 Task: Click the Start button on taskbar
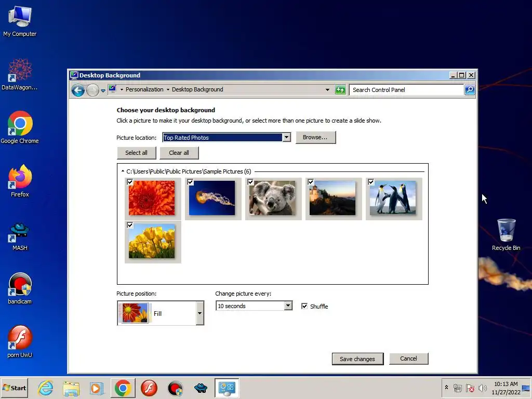(14, 388)
